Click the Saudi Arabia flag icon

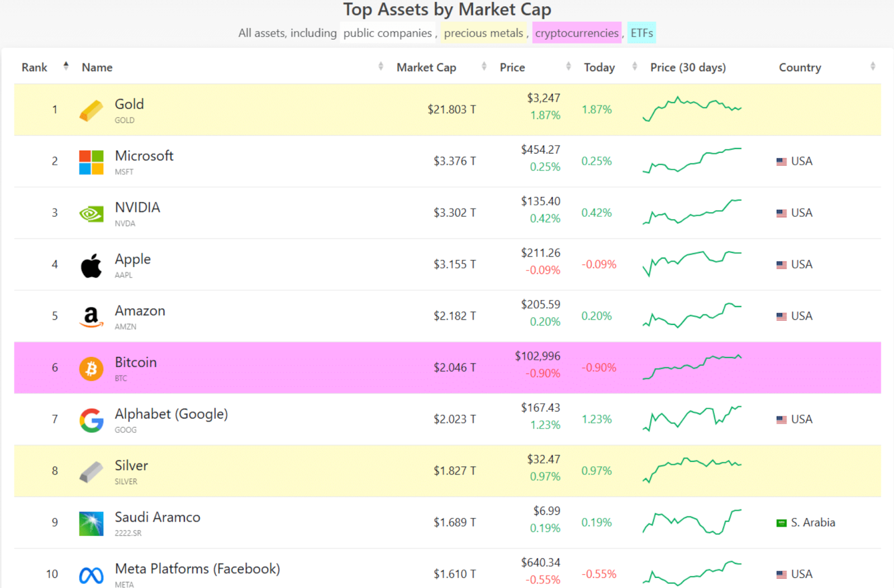point(781,523)
